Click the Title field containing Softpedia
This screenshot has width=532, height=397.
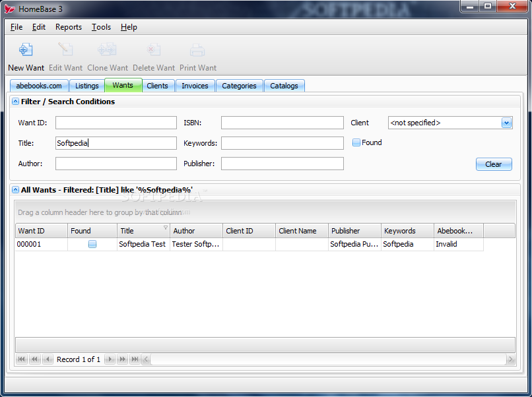(x=116, y=143)
